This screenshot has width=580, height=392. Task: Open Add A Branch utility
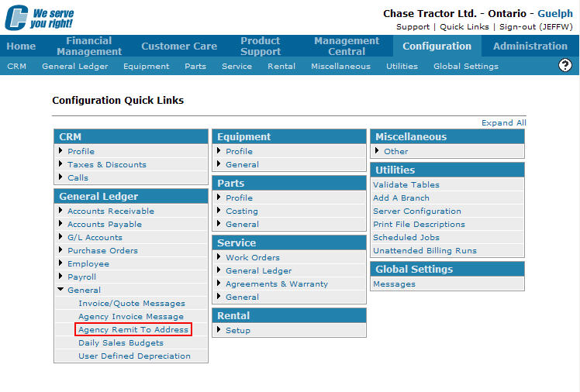click(401, 198)
